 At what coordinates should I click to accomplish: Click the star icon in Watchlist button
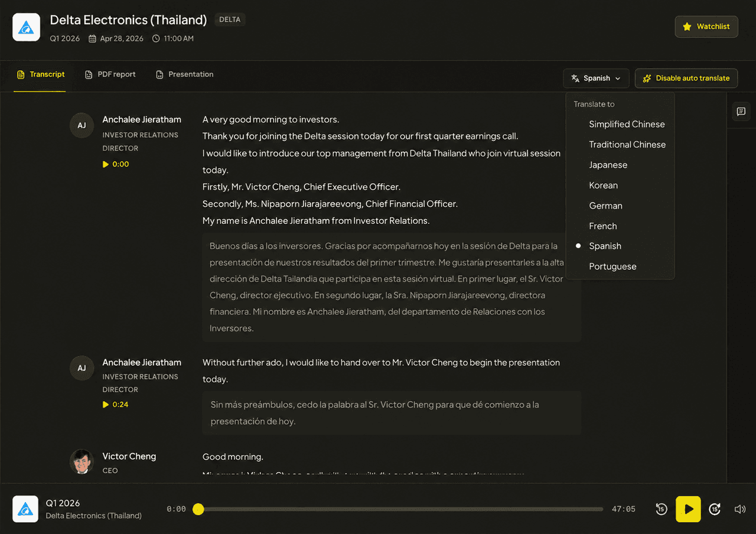pos(687,27)
